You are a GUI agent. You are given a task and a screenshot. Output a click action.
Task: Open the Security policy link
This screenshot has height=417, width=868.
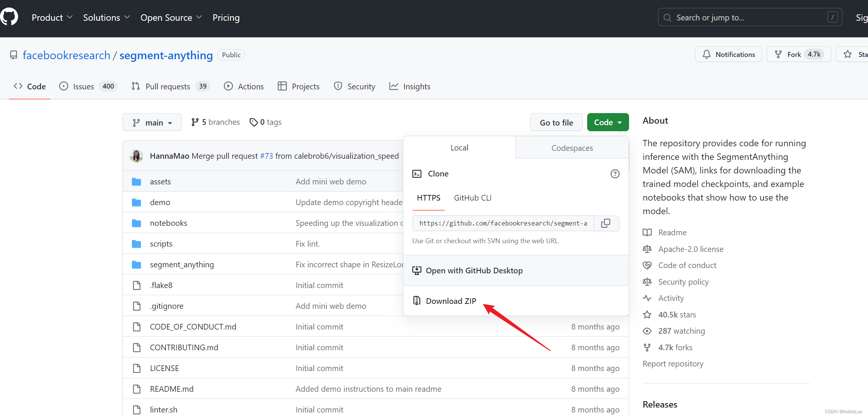point(683,282)
